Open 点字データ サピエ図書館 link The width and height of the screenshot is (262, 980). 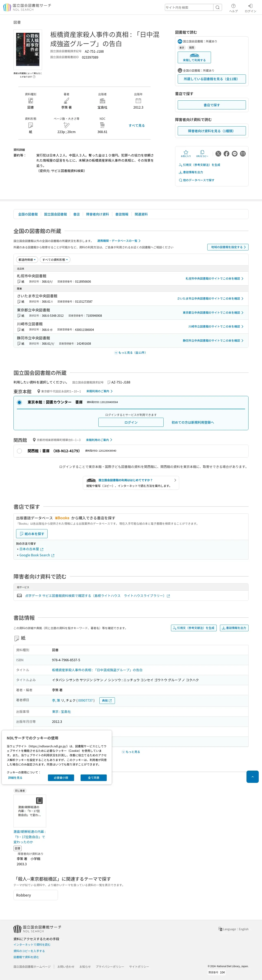pos(97,596)
